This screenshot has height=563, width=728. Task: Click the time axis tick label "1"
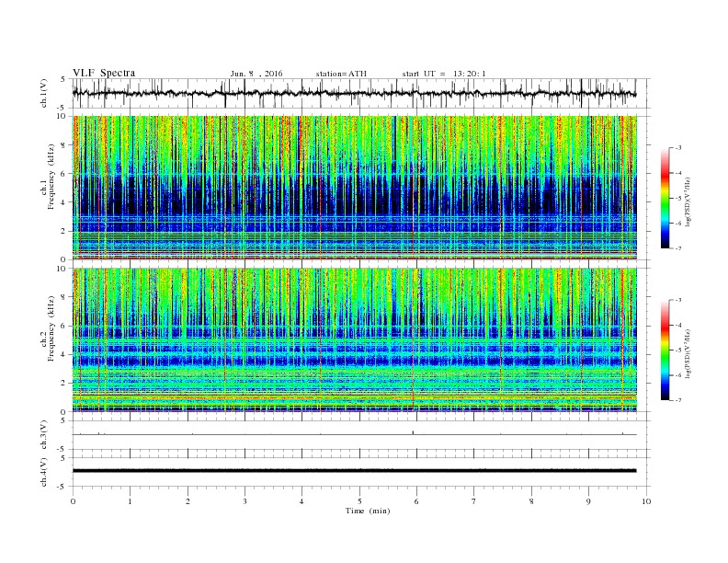click(x=130, y=501)
